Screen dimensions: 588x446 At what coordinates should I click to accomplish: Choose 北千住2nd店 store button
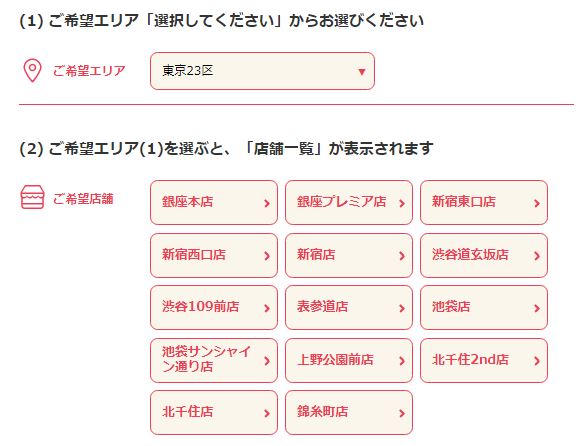(x=484, y=360)
